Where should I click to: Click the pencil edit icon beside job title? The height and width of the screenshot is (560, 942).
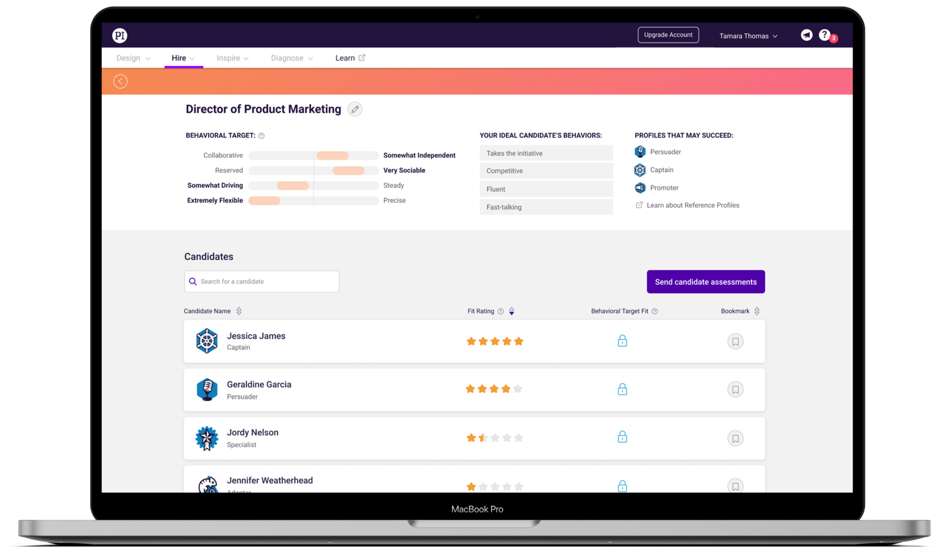tap(355, 109)
